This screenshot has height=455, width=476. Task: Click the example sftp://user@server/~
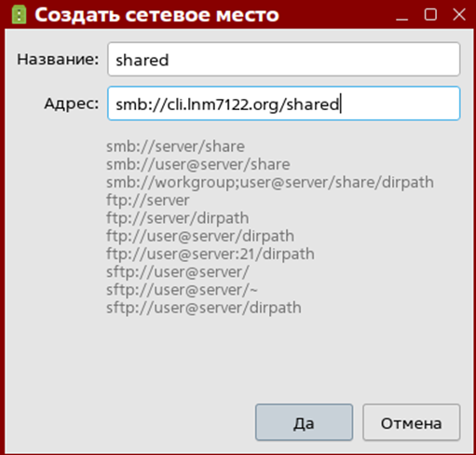(x=182, y=290)
